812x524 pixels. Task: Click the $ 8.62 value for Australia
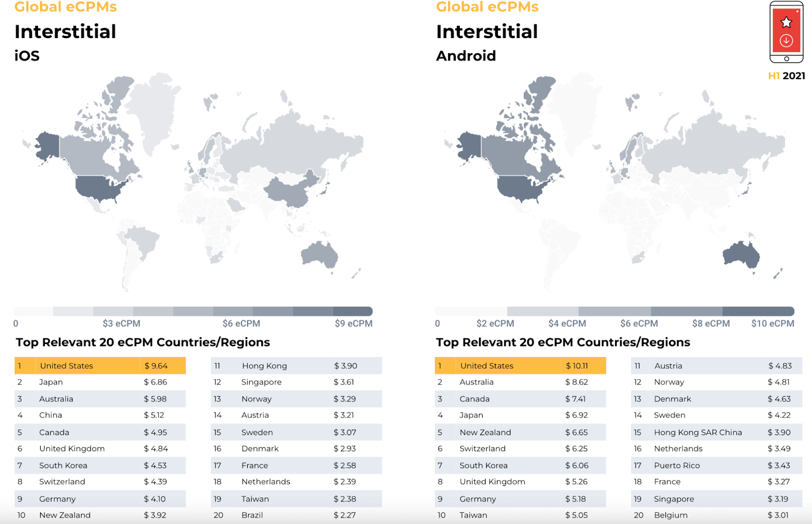577,382
